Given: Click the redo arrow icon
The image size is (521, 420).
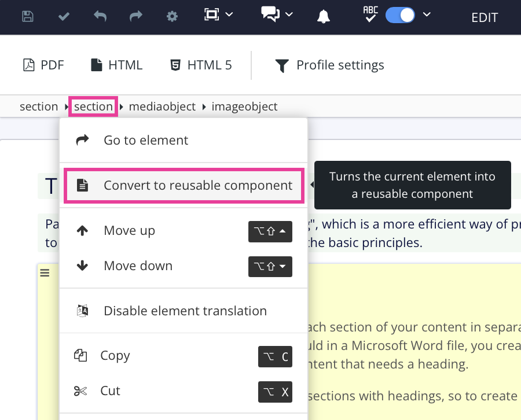Looking at the screenshot, I should [x=136, y=16].
